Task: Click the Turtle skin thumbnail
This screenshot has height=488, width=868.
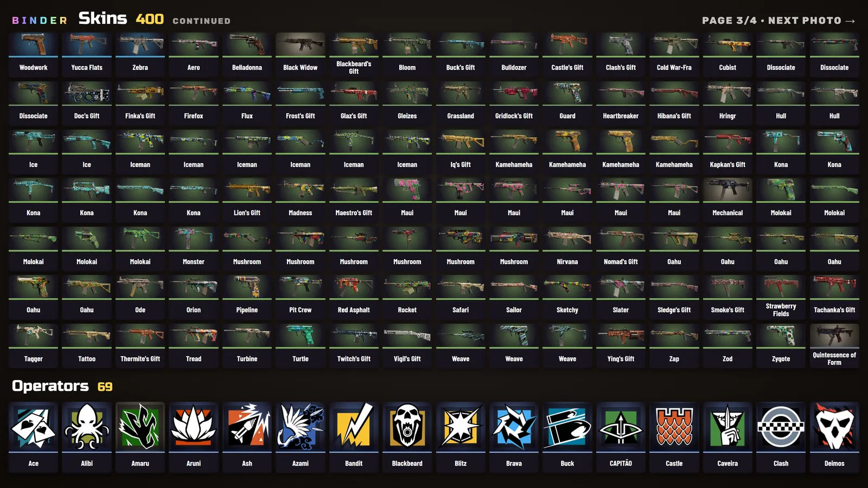Action: pos(301,336)
